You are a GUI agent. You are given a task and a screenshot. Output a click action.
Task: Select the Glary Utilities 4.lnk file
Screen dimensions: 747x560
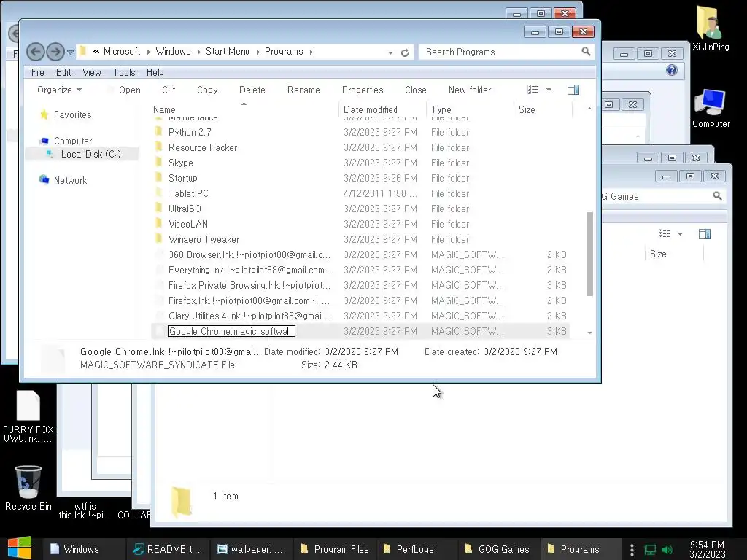[249, 316]
